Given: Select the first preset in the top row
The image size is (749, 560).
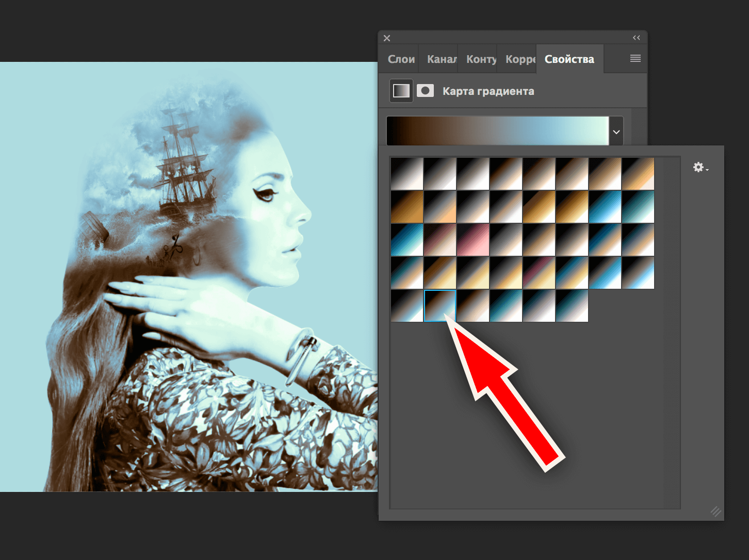Looking at the screenshot, I should (407, 174).
